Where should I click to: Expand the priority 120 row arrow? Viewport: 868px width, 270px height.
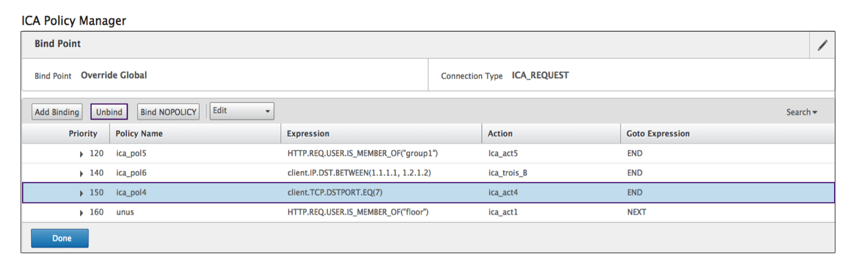point(81,154)
